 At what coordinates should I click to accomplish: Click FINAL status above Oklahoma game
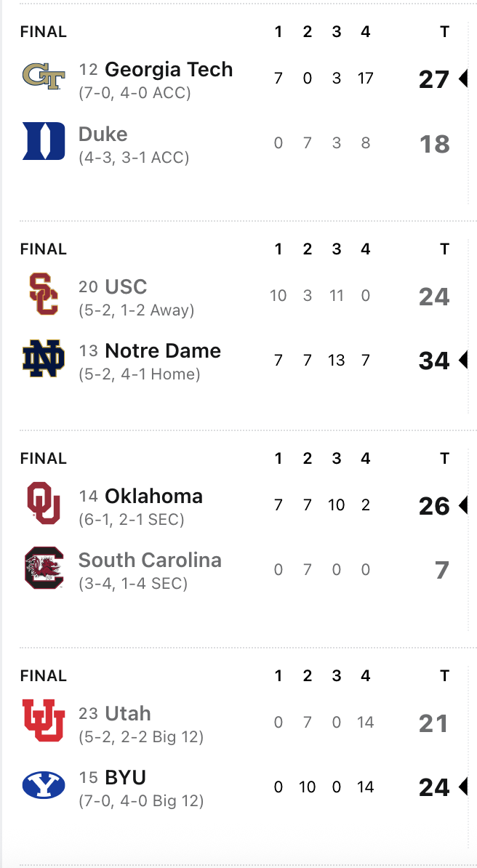coord(44,459)
